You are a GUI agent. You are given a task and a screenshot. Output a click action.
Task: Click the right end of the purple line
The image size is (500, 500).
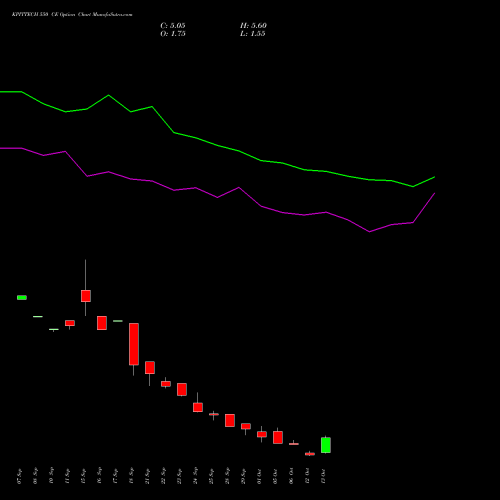(x=434, y=194)
